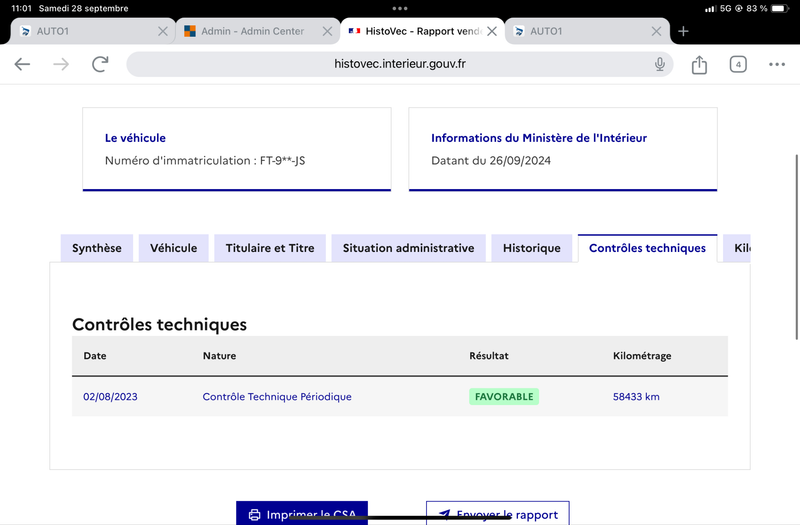Tap the microphone icon in address bar
This screenshot has width=800, height=525.
[x=660, y=64]
